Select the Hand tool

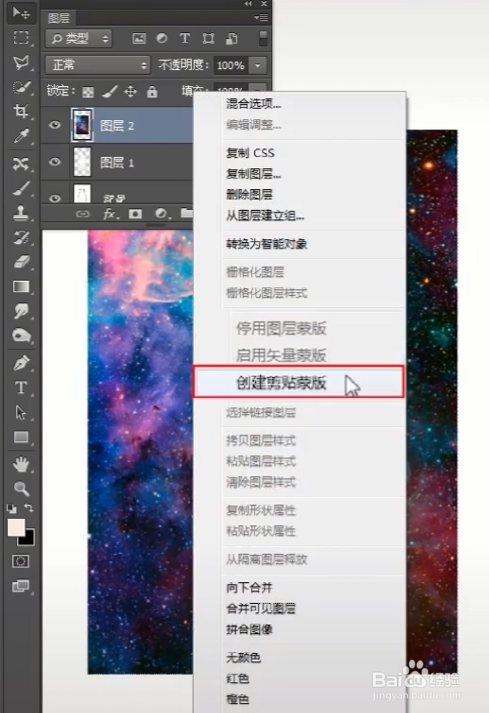point(21,464)
